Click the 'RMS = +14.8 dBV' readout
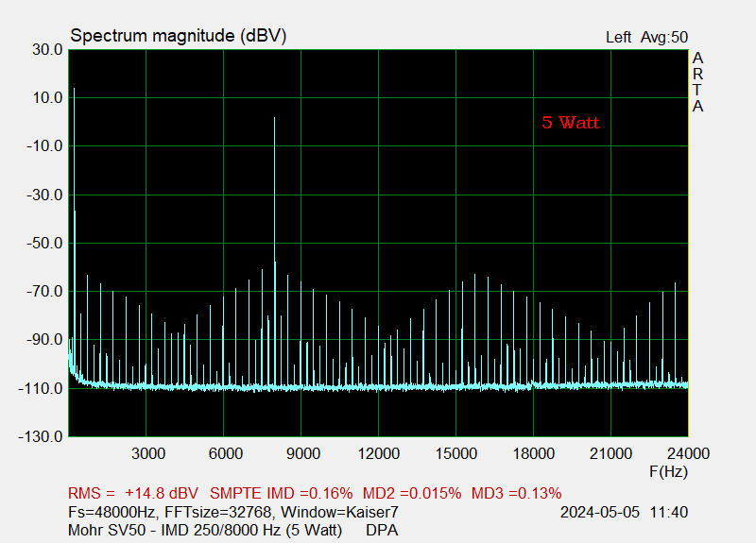 click(x=133, y=493)
